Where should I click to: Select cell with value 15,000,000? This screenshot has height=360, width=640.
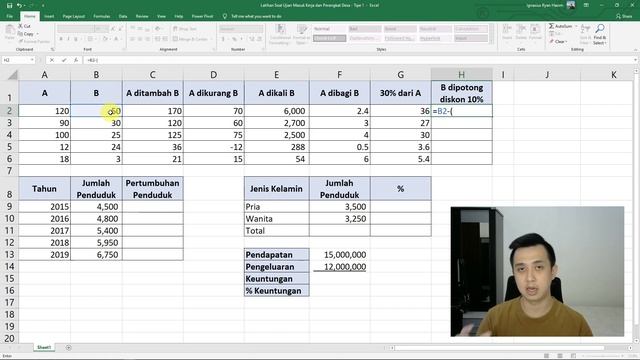(x=340, y=255)
